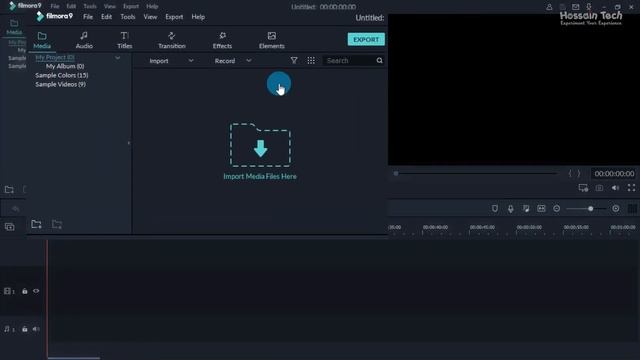Image resolution: width=640 pixels, height=360 pixels.
Task: Open the account user icon in title bar
Action: [x=549, y=7]
